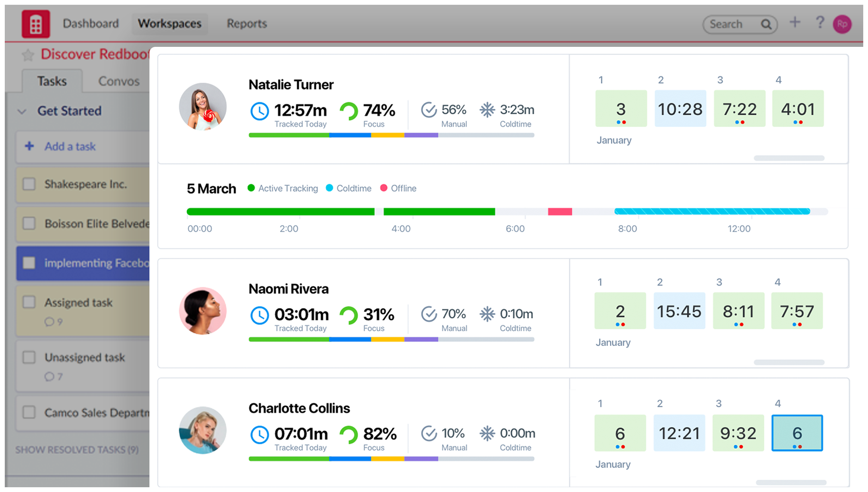Open the Reports menu item
The width and height of the screenshot is (868, 492).
pyautogui.click(x=246, y=24)
